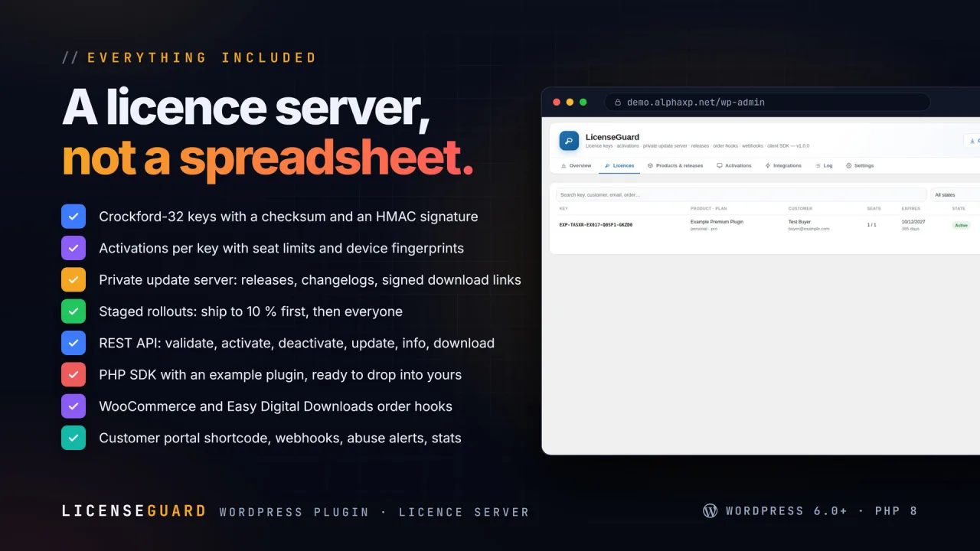This screenshot has width=980, height=551.
Task: Click the 365 days remaining text
Action: click(910, 229)
